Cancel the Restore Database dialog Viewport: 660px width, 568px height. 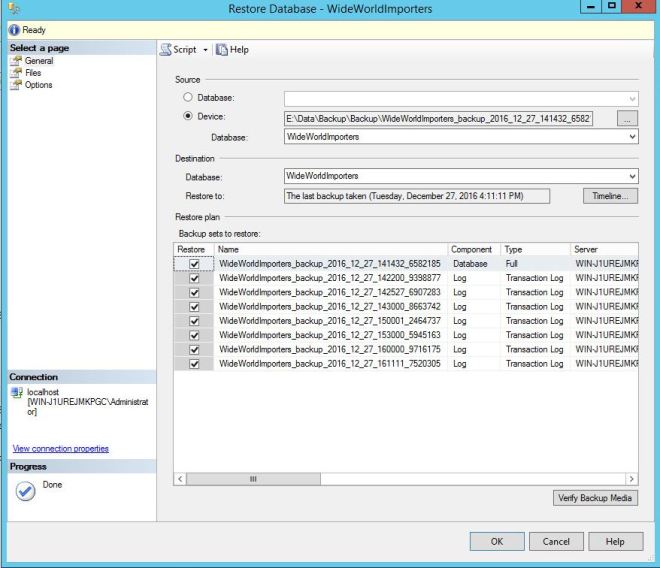point(556,541)
